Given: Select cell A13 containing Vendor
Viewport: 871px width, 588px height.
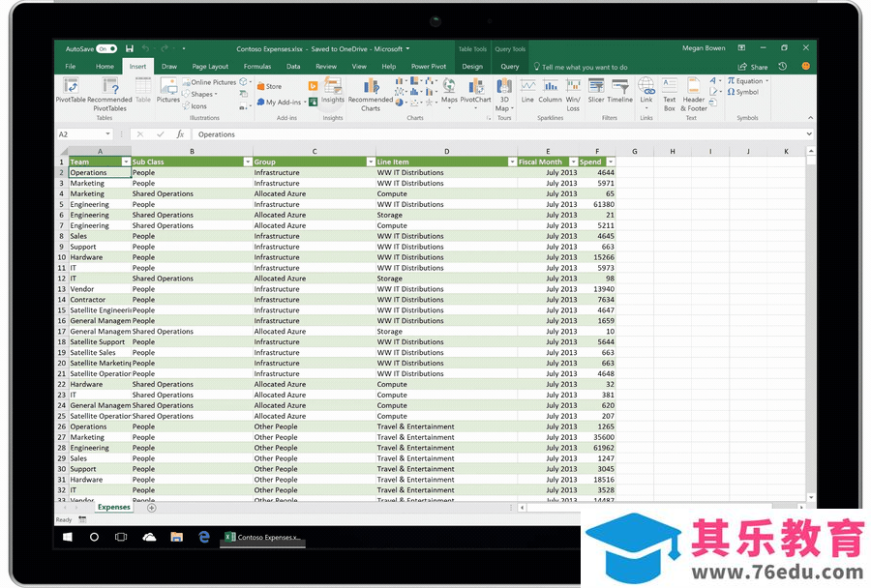Looking at the screenshot, I should tap(100, 289).
